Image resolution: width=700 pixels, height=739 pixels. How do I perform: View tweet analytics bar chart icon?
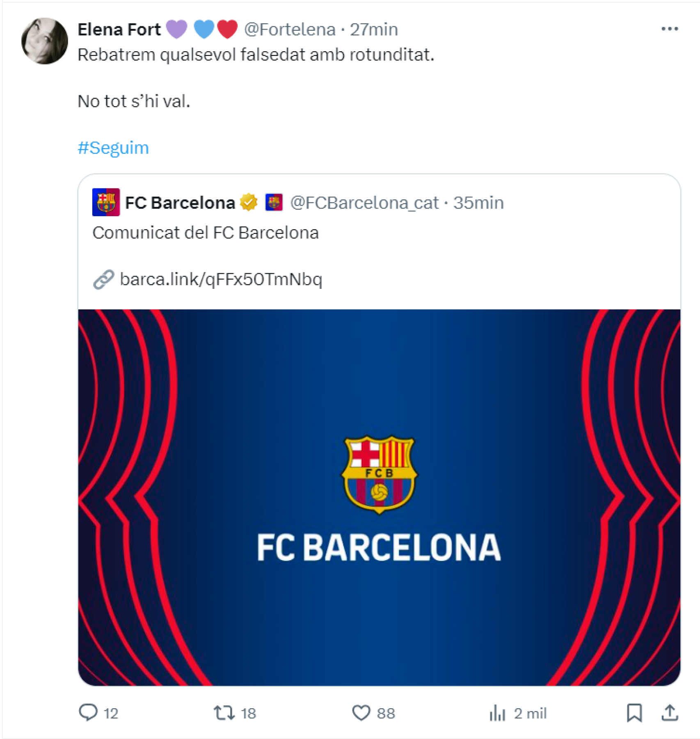tap(497, 713)
